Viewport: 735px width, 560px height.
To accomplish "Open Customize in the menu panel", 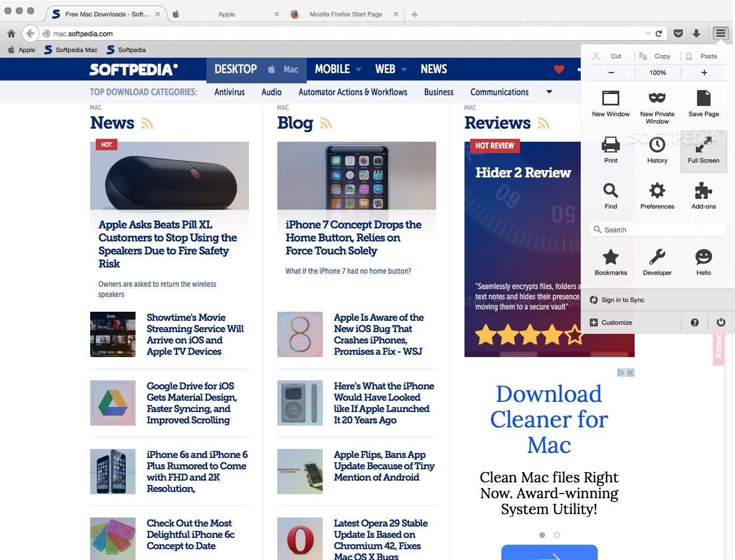I will pos(611,323).
